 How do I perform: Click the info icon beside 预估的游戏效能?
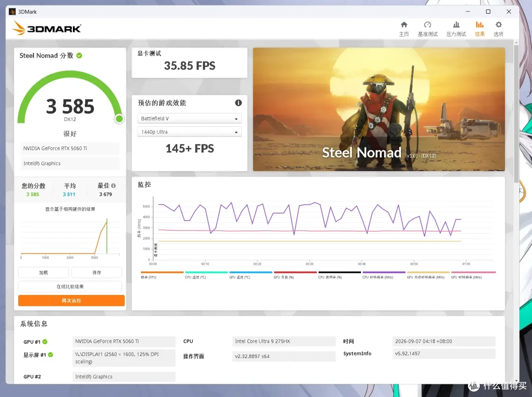click(238, 103)
